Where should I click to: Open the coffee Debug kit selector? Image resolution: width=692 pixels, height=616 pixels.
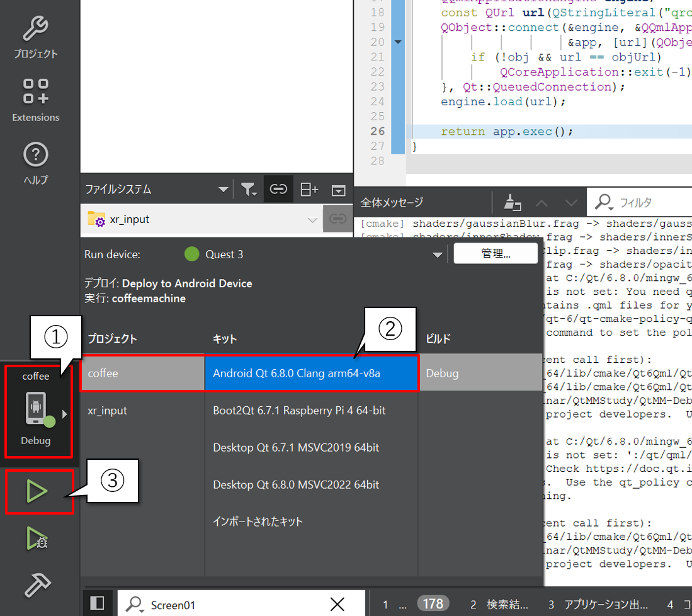[x=37, y=409]
